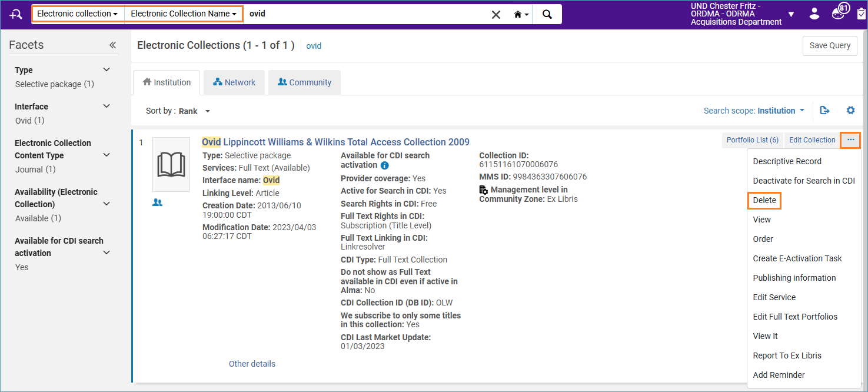Viewport: 868px width, 392px height.
Task: Click the Save Query button
Action: coord(830,46)
